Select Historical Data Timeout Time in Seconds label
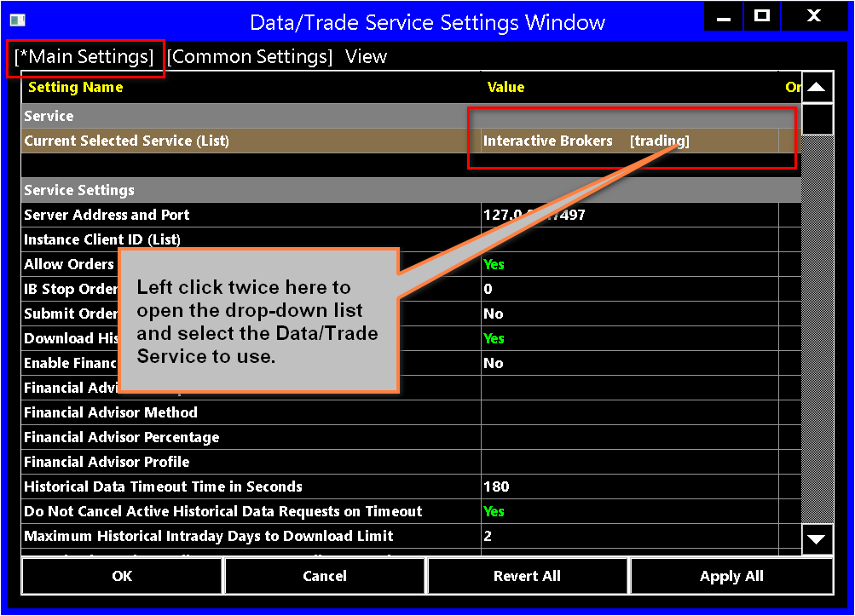The width and height of the screenshot is (855, 616). click(163, 486)
